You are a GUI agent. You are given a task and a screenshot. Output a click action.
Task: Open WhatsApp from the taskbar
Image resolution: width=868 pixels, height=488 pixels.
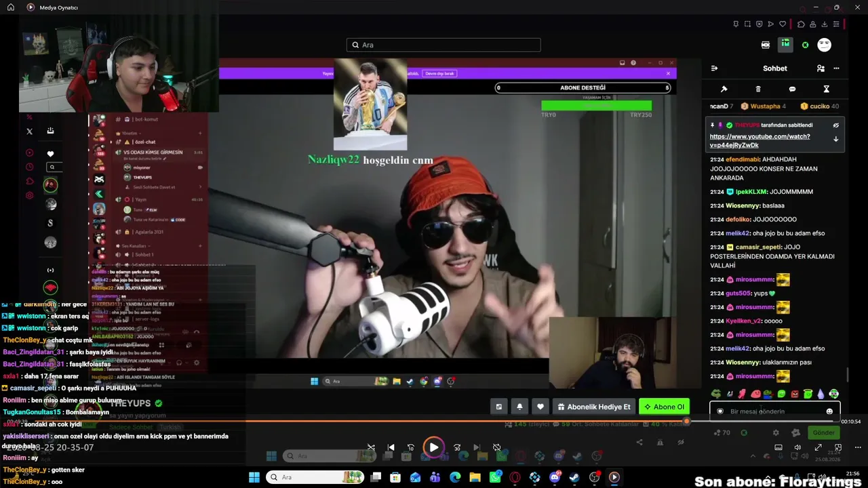click(x=495, y=477)
